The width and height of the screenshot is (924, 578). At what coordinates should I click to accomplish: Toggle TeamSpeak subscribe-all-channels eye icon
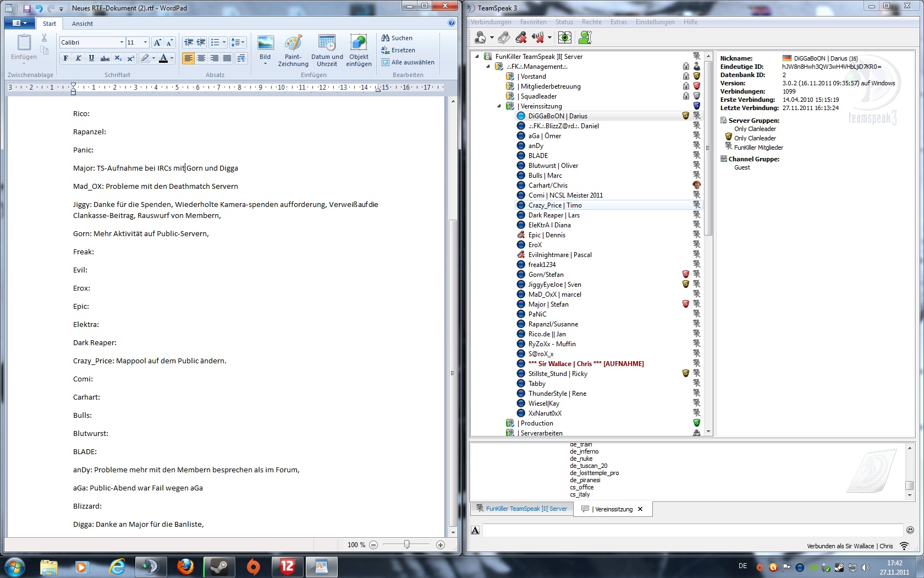pyautogui.click(x=565, y=37)
